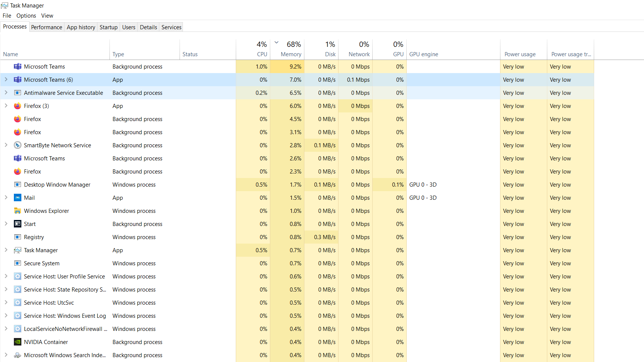Expand the Antimalware Service Executable row

tap(6, 93)
